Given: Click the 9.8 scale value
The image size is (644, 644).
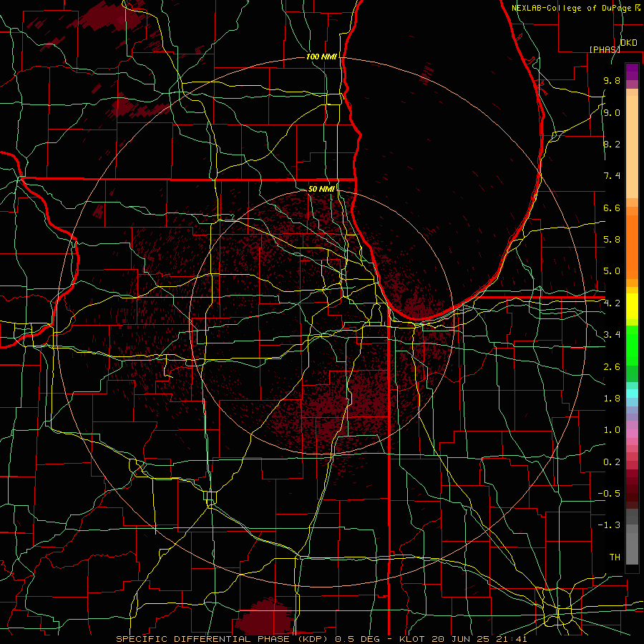Looking at the screenshot, I should coord(612,80).
